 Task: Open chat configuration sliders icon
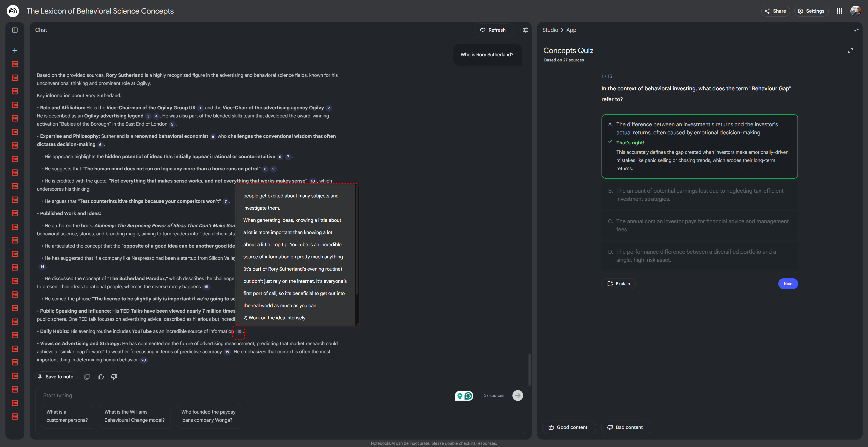(x=525, y=30)
